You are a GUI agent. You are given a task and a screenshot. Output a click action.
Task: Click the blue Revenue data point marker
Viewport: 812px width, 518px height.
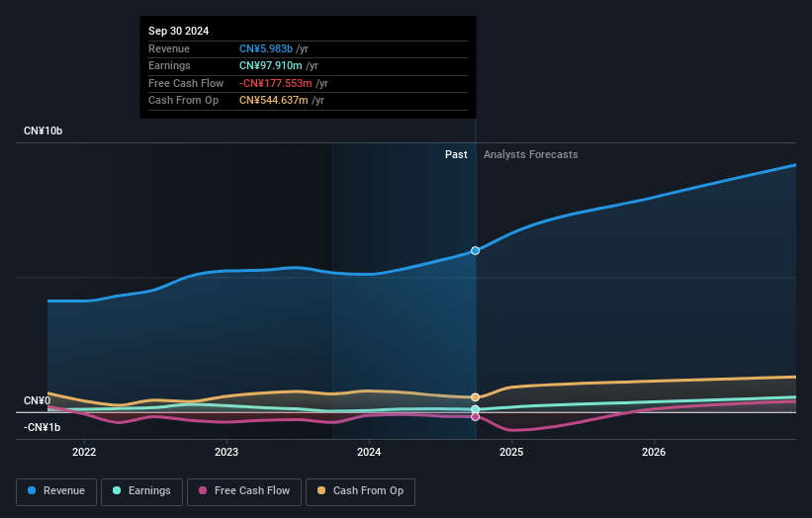click(475, 250)
